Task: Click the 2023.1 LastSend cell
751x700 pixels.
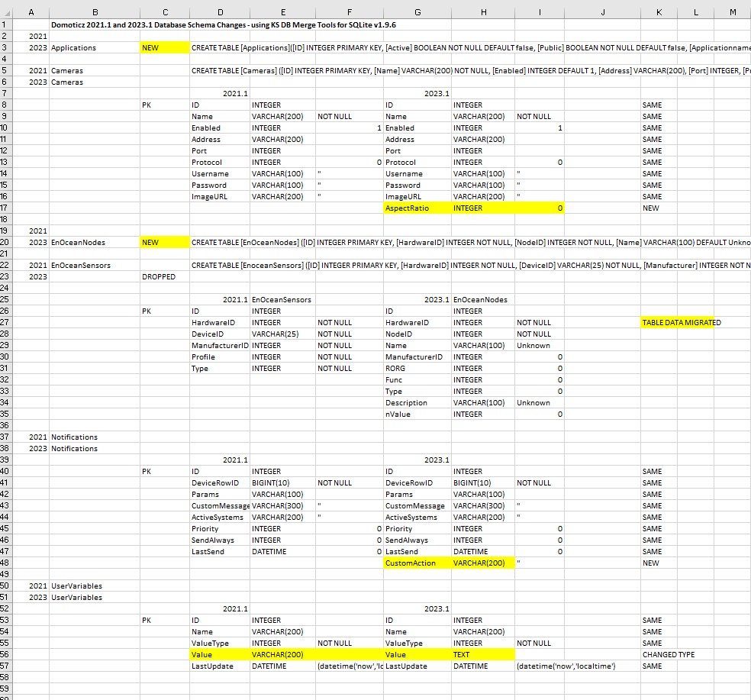Action: click(x=417, y=551)
